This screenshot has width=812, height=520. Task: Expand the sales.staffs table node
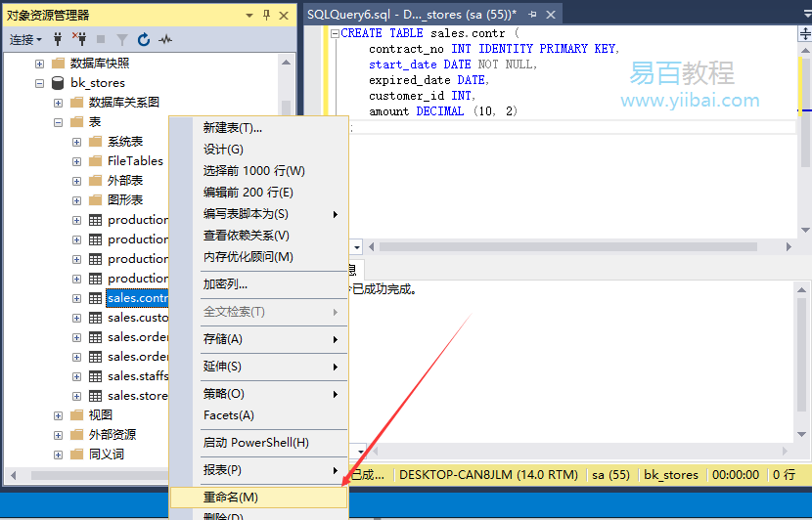coord(76,376)
